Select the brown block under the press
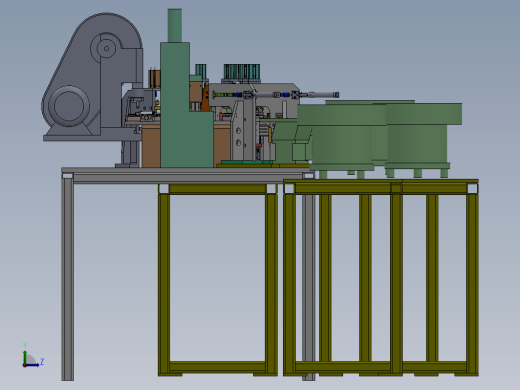520x390 pixels. click(151, 146)
